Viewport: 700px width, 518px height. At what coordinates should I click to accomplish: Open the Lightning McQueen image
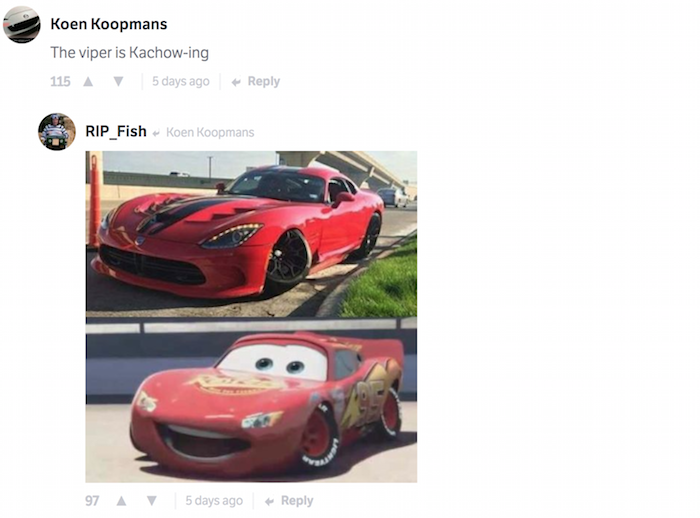[x=251, y=400]
